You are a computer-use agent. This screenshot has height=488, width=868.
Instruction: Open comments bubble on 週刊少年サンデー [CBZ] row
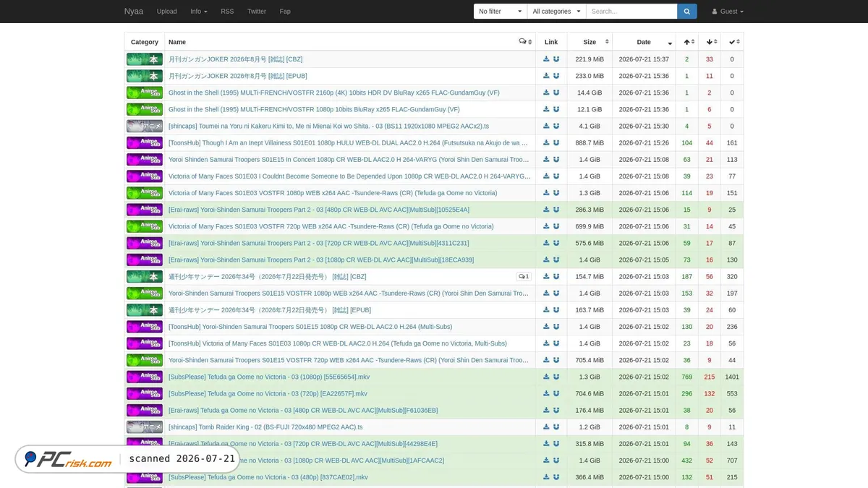pyautogui.click(x=524, y=277)
